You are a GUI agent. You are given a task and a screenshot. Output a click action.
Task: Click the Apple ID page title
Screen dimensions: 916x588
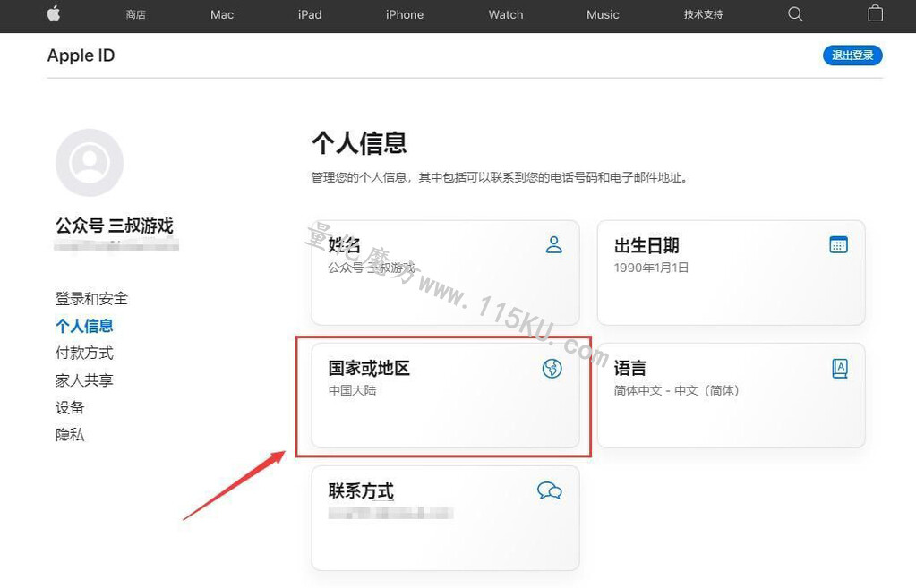click(81, 55)
